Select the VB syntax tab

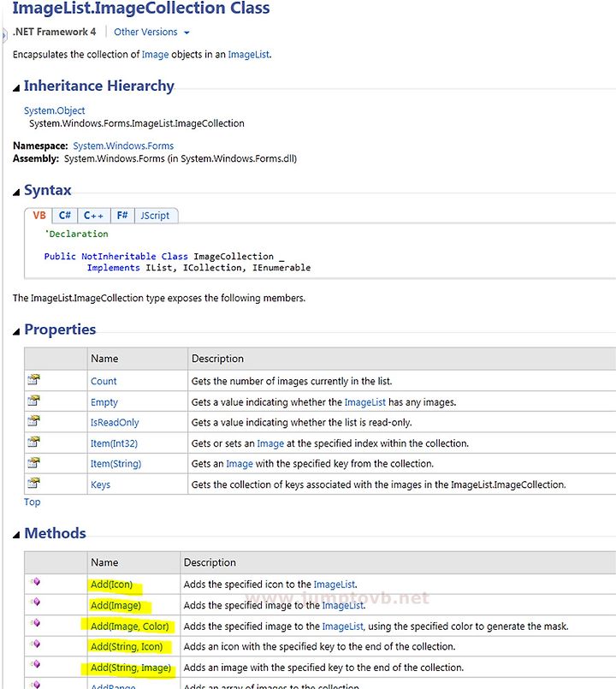pos(39,216)
